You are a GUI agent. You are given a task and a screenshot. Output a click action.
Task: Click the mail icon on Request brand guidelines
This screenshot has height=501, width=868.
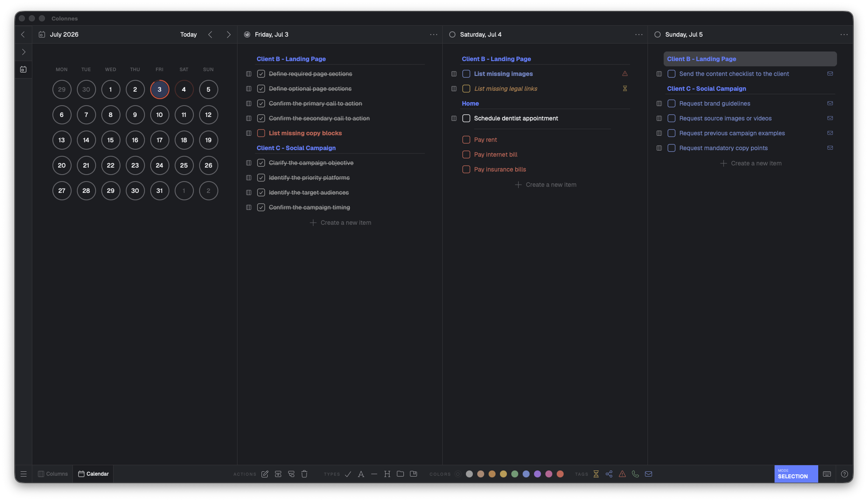830,103
